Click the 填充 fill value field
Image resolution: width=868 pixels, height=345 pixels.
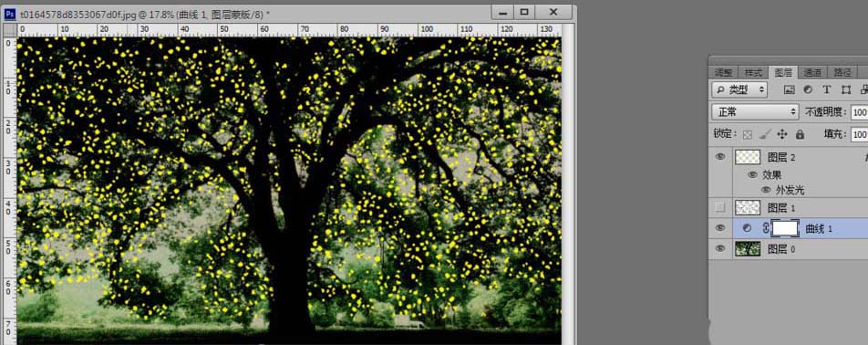pyautogui.click(x=860, y=134)
